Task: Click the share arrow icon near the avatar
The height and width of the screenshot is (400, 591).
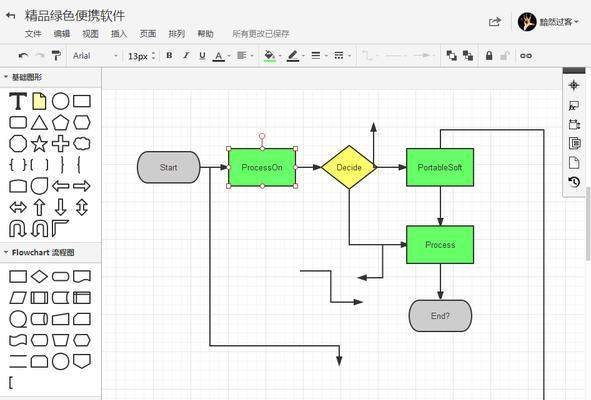Action: coord(495,22)
